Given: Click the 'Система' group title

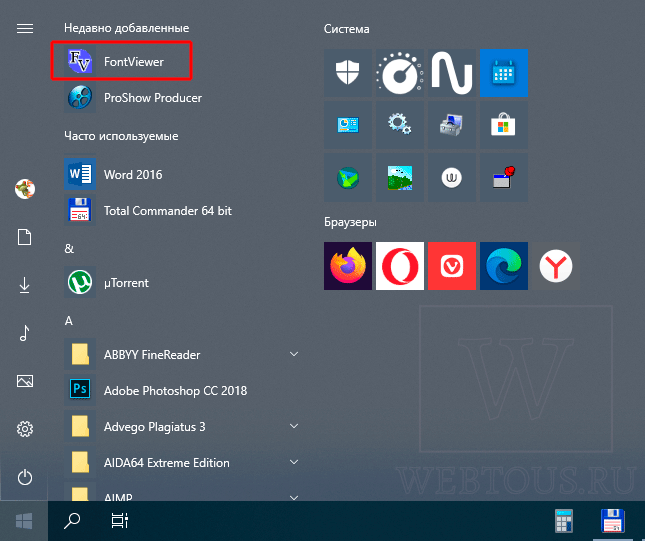Looking at the screenshot, I should click(346, 29).
